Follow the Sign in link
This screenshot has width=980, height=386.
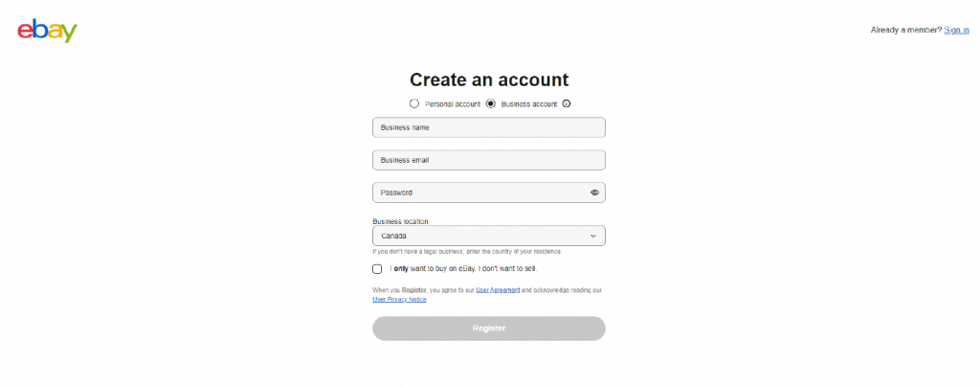click(x=956, y=30)
